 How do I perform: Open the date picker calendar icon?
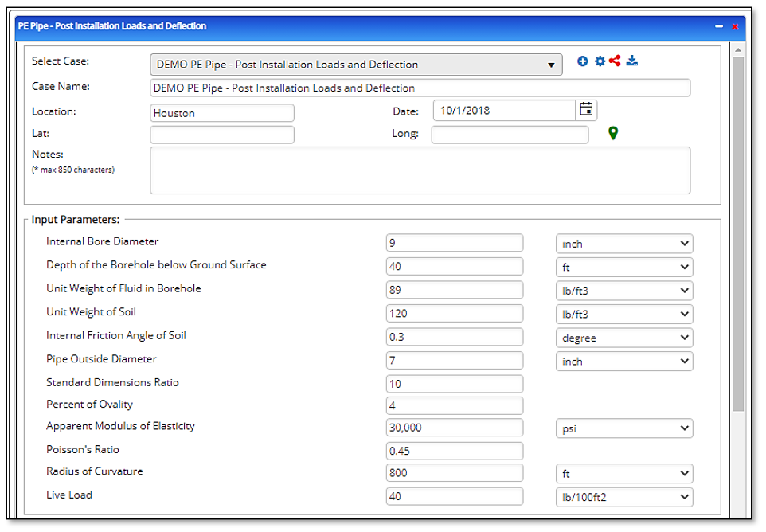586,110
